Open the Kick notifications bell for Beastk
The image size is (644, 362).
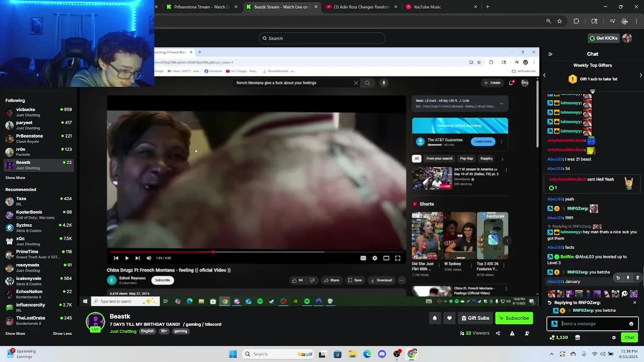coord(435,318)
